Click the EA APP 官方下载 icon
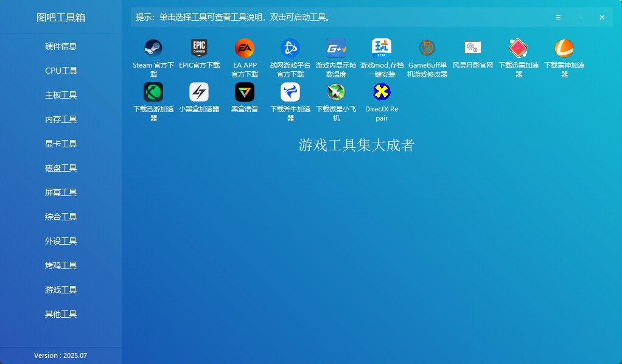The width and height of the screenshot is (622, 364). [x=245, y=48]
